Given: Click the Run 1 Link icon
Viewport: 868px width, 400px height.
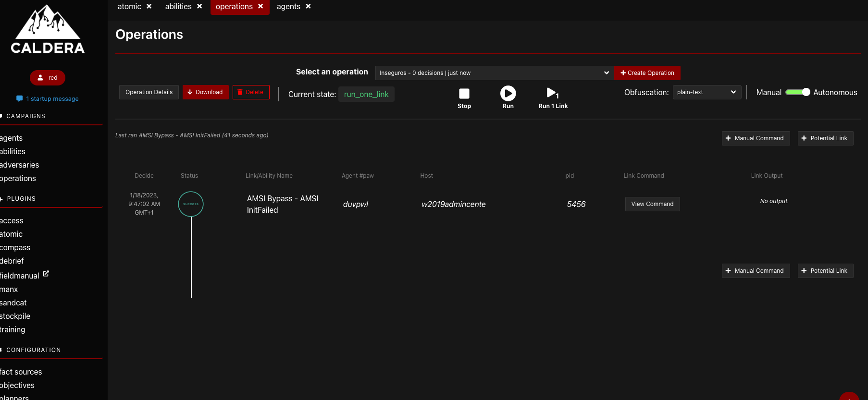Looking at the screenshot, I should pos(552,93).
